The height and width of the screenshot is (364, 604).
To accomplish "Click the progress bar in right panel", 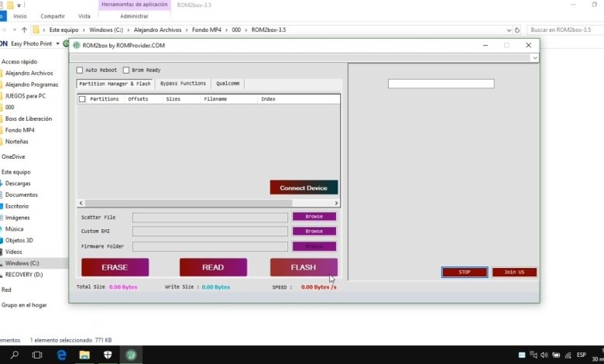I will (x=441, y=84).
